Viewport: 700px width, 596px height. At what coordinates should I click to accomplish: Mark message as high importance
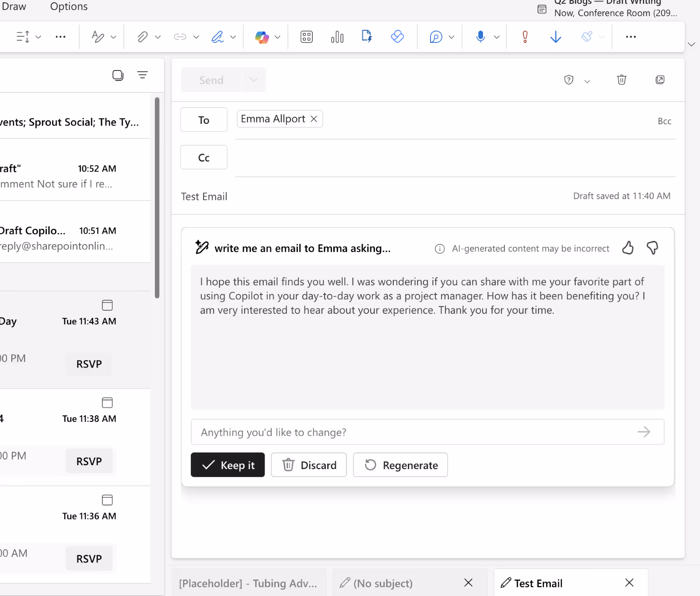tap(525, 37)
